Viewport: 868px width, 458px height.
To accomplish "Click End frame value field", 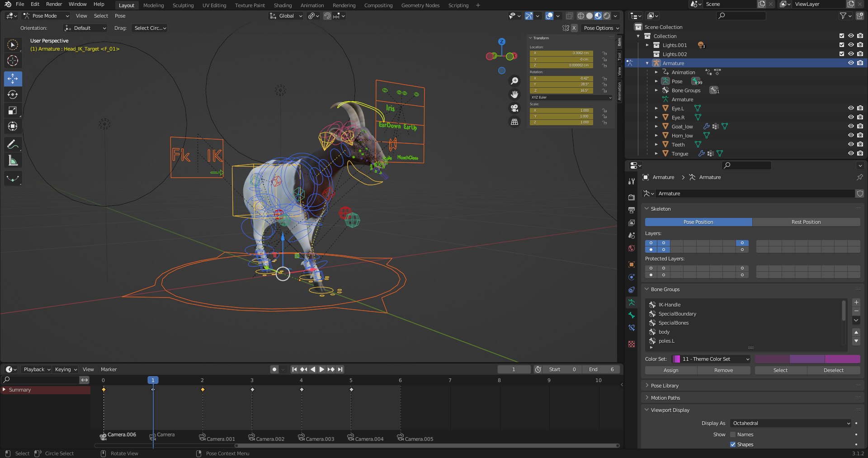I will 602,369.
